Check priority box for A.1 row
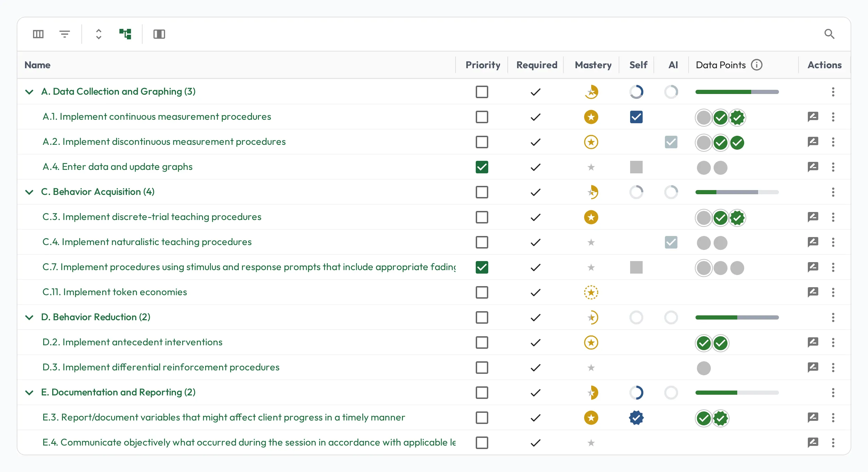 [x=482, y=117]
